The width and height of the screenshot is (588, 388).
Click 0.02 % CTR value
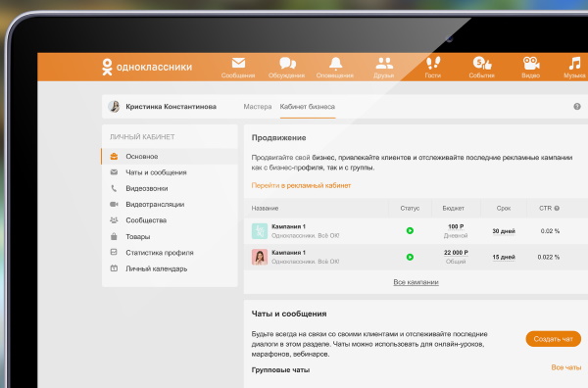(x=550, y=231)
